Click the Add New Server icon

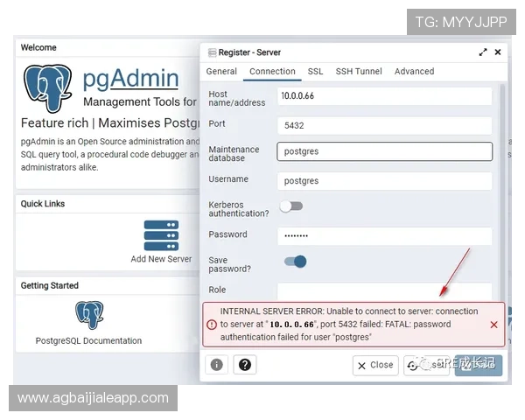(x=161, y=235)
